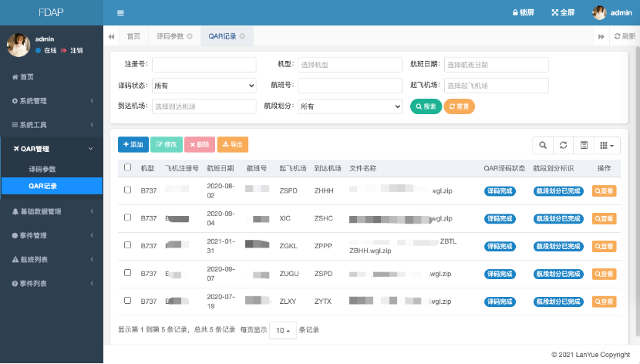Toggle the select-all header checkbox

point(128,167)
